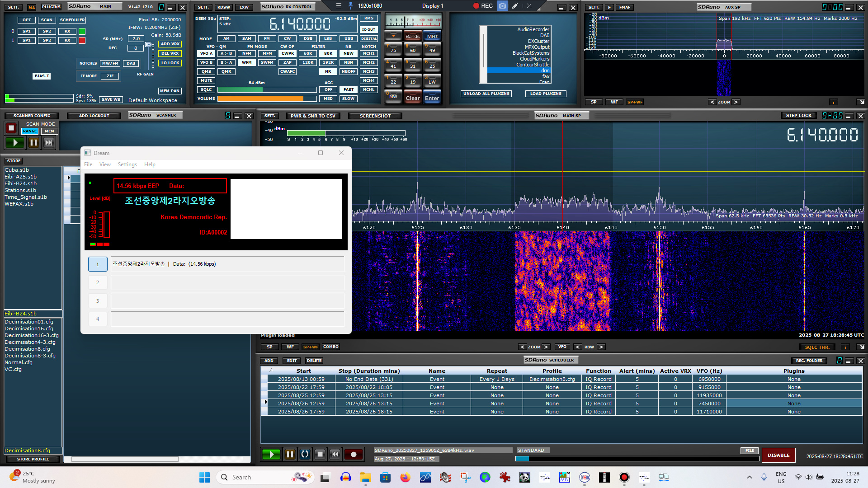Screen dimensions: 868x488
Task: Enable the NR noise reduction toggle
Action: [x=328, y=71]
